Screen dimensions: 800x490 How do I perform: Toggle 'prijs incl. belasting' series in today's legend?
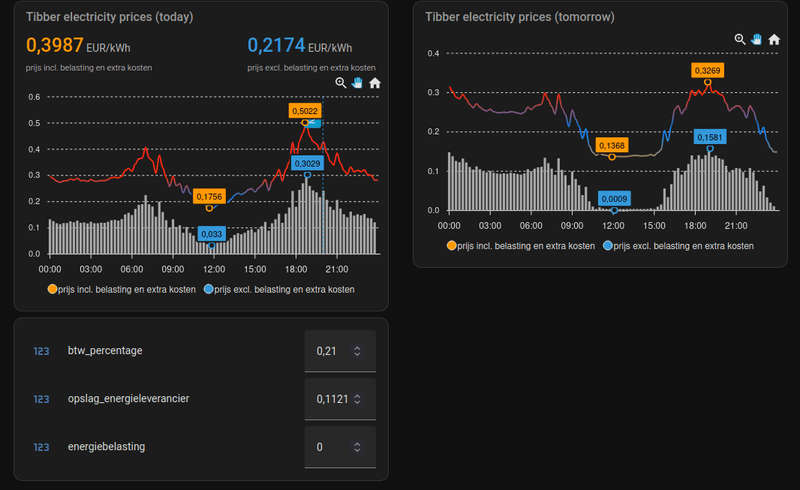click(x=121, y=289)
